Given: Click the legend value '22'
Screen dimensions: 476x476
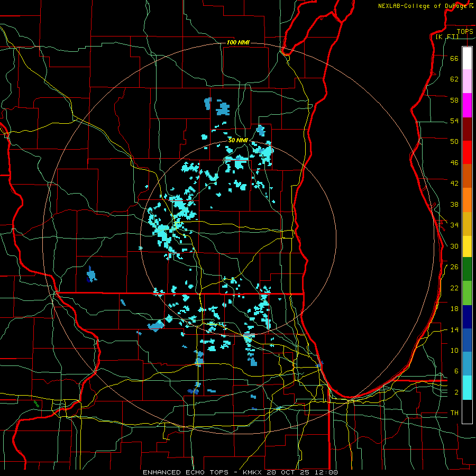Looking at the screenshot, I should (454, 288).
